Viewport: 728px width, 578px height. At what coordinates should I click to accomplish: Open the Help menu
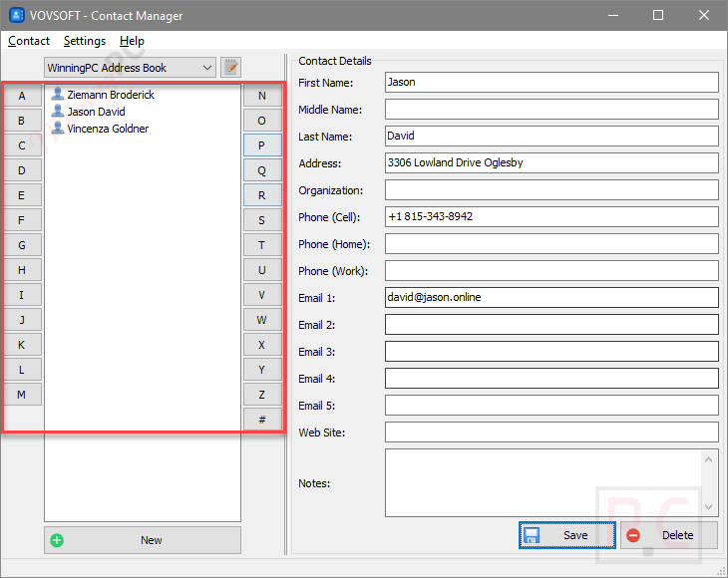tap(132, 41)
